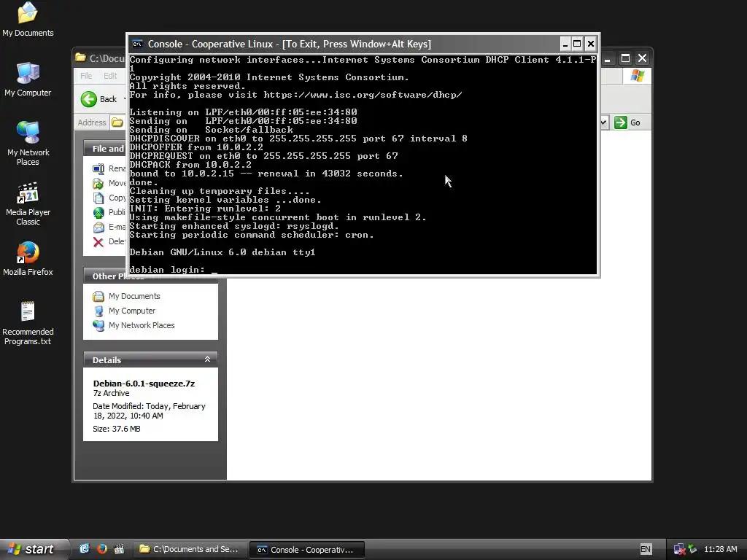Open My Documents link in Other Places
This screenshot has width=747, height=560.
coord(134,296)
